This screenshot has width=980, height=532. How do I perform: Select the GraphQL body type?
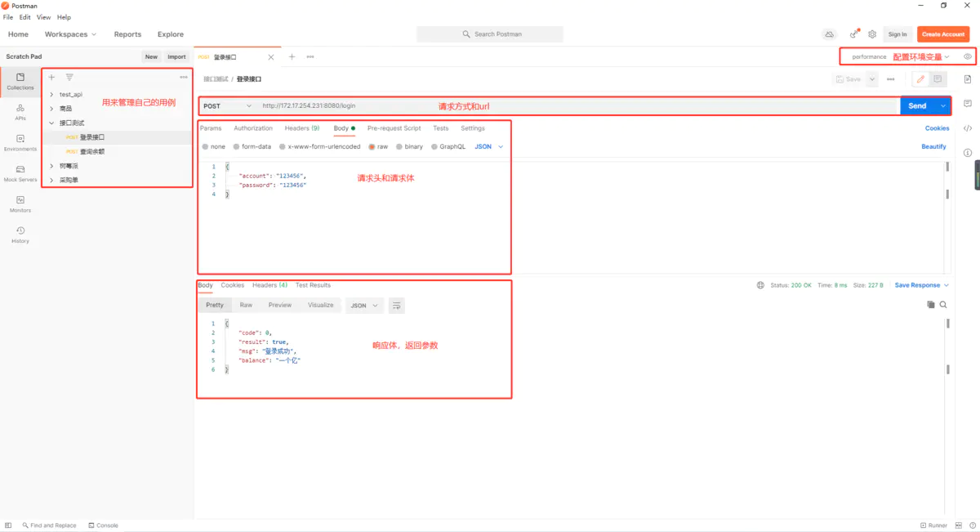tap(448, 147)
